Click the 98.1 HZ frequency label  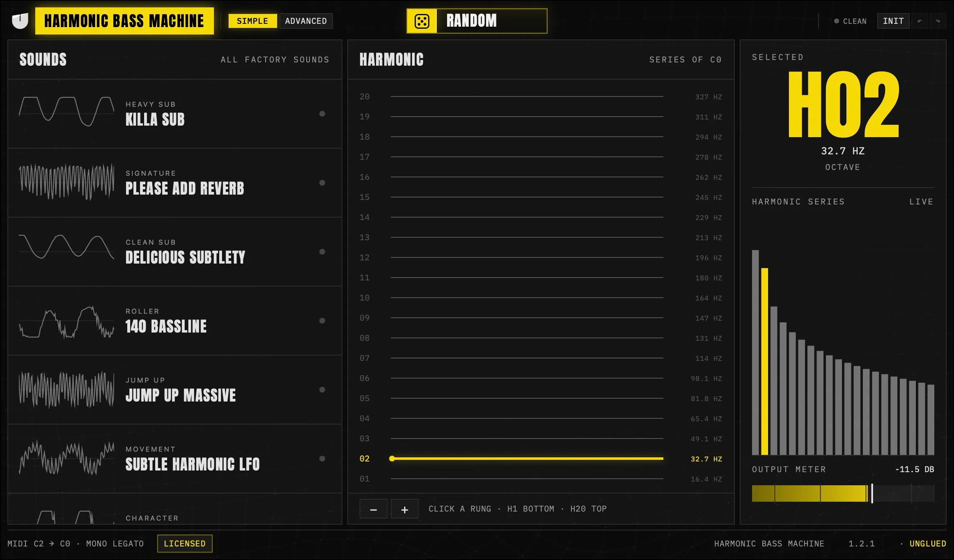706,379
